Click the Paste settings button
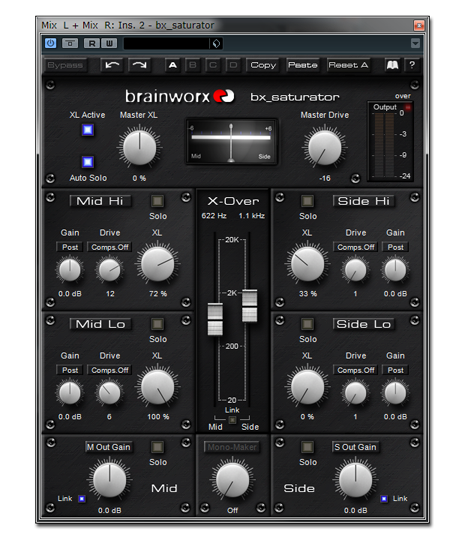The height and width of the screenshot is (540, 465). [303, 65]
